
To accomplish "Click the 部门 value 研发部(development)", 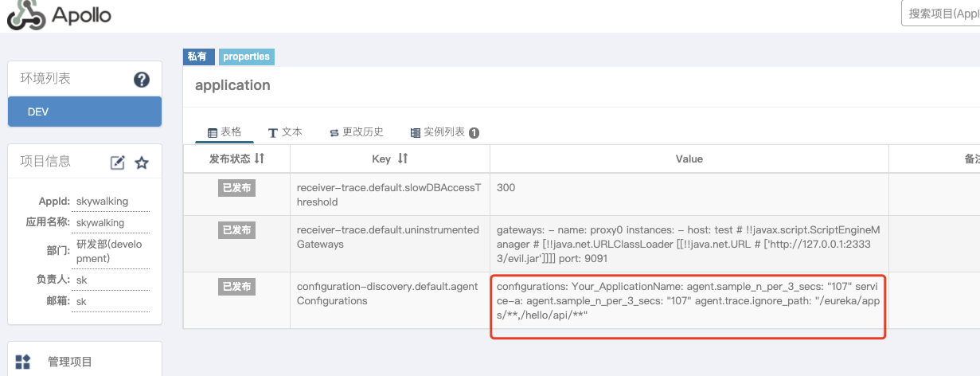I will (x=109, y=252).
